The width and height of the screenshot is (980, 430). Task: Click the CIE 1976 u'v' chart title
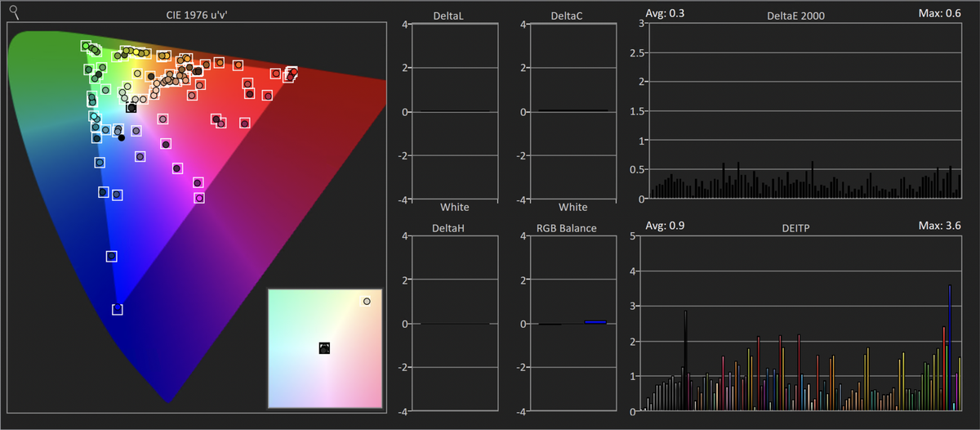coord(196,14)
